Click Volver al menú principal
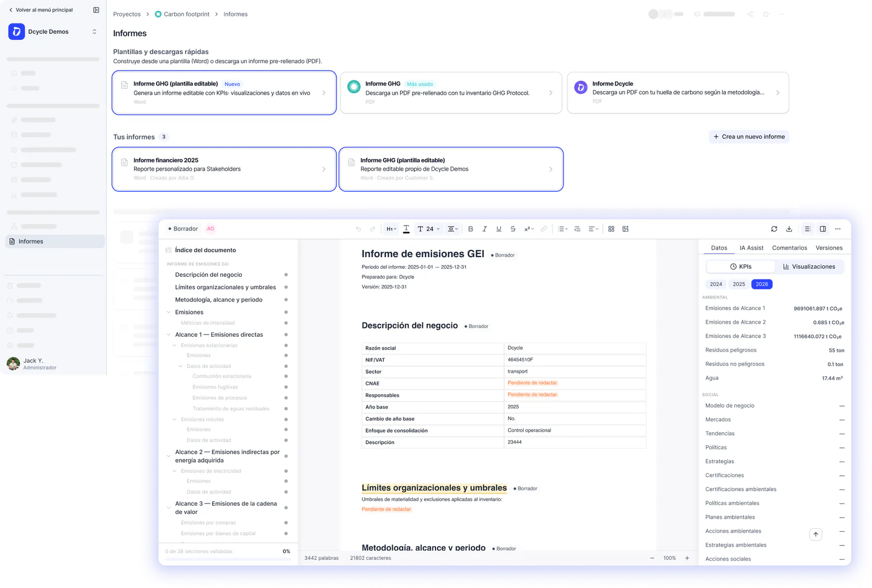The image size is (872, 588). click(x=41, y=10)
